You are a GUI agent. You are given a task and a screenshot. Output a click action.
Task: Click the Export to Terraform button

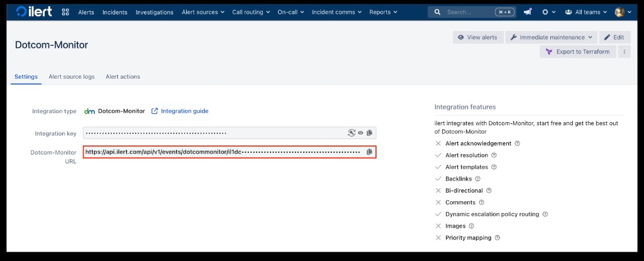577,52
